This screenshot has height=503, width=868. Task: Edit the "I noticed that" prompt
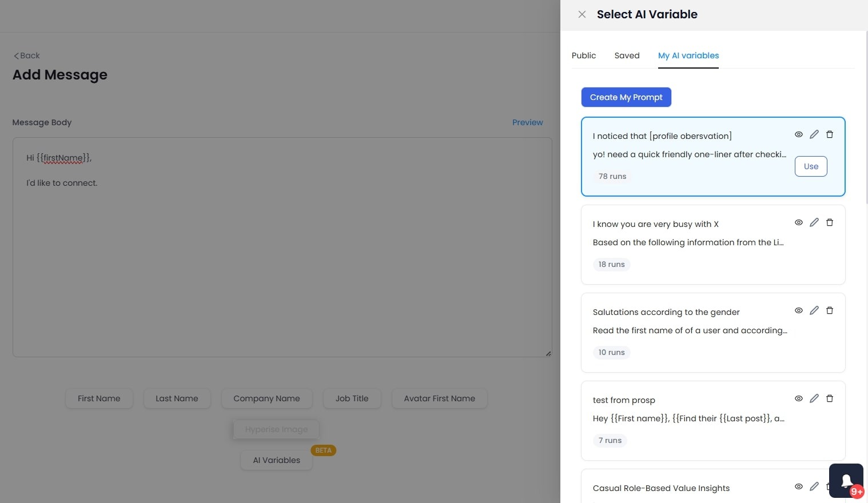814,134
